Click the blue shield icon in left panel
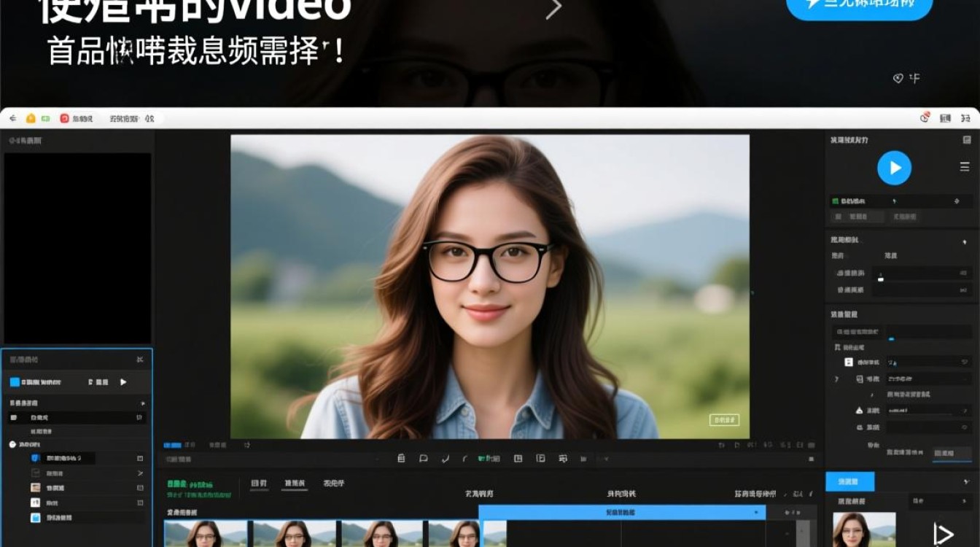Image resolution: width=980 pixels, height=547 pixels. (x=35, y=458)
